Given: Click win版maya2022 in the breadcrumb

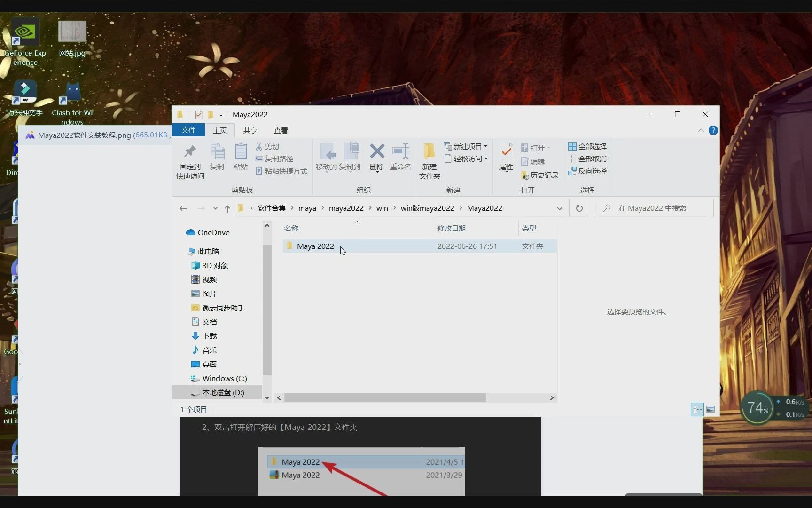Looking at the screenshot, I should [x=428, y=208].
